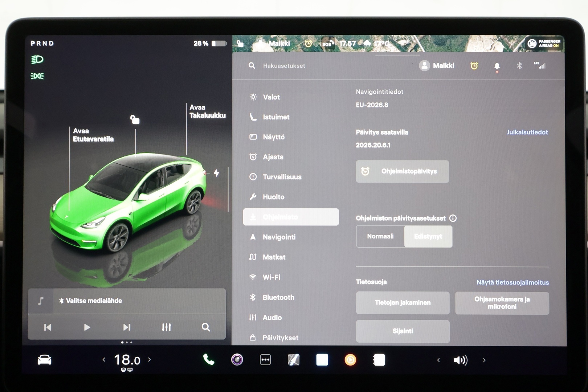Screen dimensions: 588x392
Task: Open the Turvallisuus safety settings
Action: pos(275,177)
